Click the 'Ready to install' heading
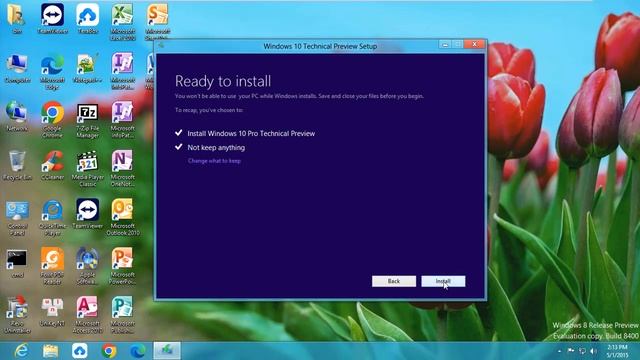The image size is (640, 360). 223,81
